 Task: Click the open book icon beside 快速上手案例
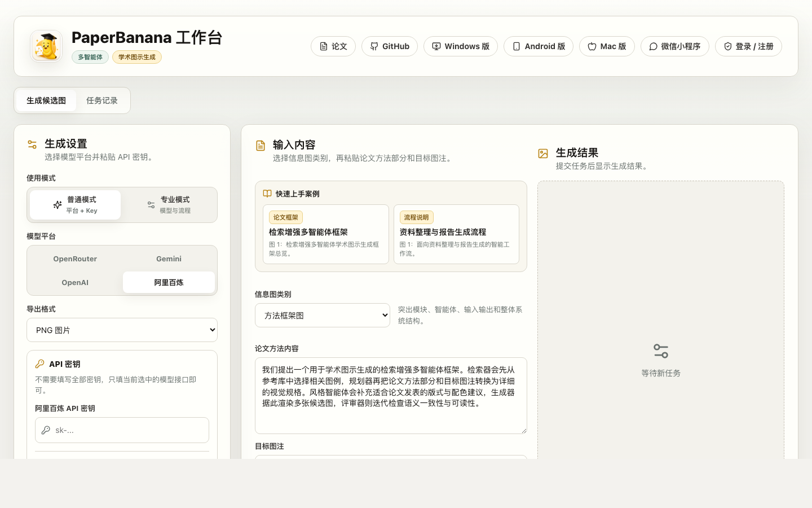[x=267, y=194]
